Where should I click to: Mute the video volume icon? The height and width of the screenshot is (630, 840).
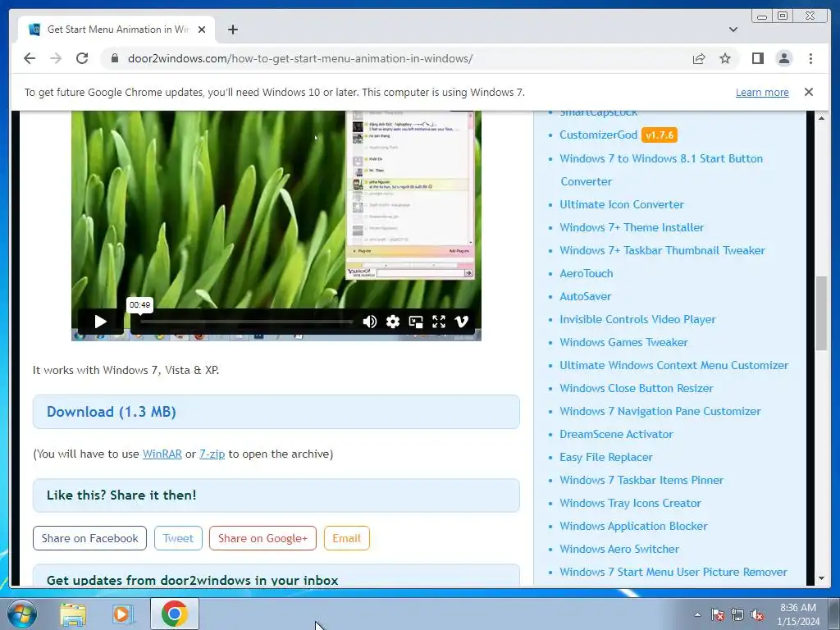coord(369,322)
